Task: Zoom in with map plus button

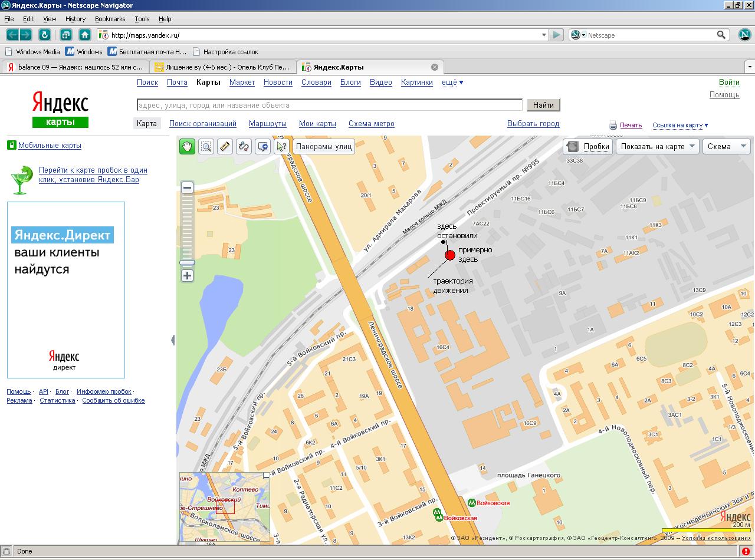Action: tap(187, 275)
